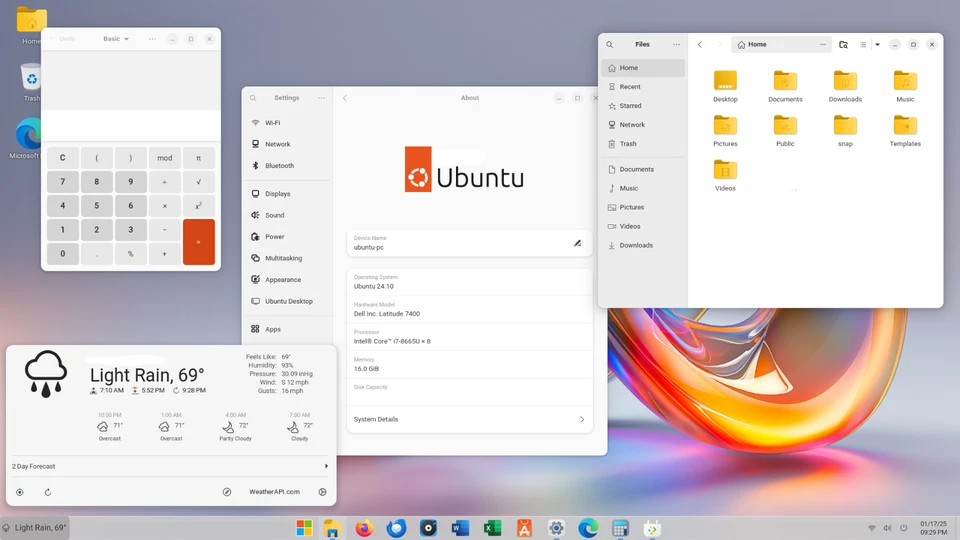Select the Documents folder icon in Files grid
Screen dimensions: 960x540
coord(785,81)
